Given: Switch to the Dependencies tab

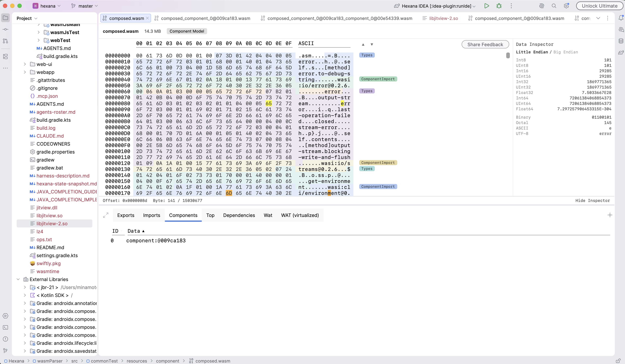Looking at the screenshot, I should [239, 215].
